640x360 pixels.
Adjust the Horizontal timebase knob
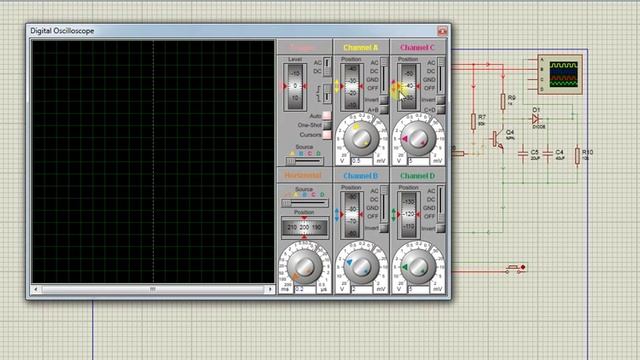(304, 266)
